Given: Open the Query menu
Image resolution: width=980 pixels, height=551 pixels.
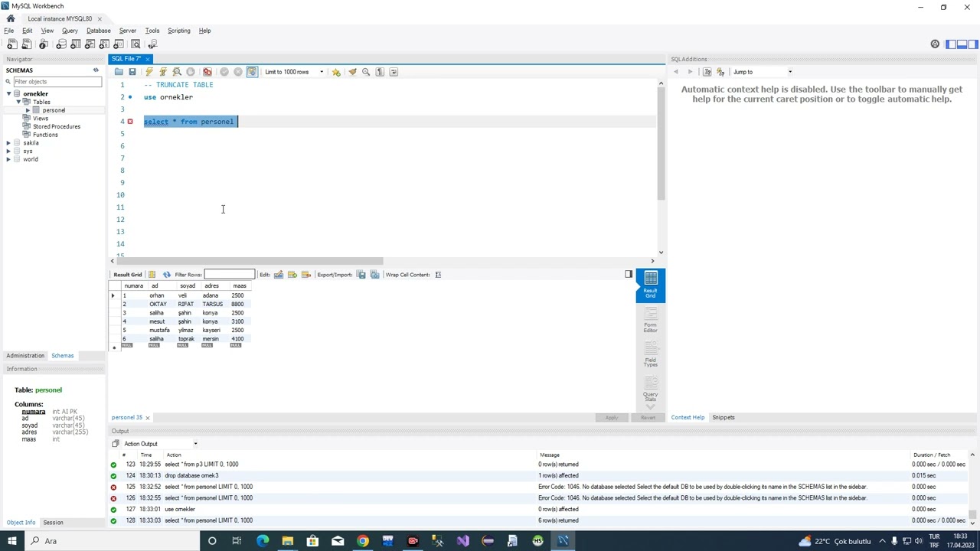Looking at the screenshot, I should [x=70, y=31].
